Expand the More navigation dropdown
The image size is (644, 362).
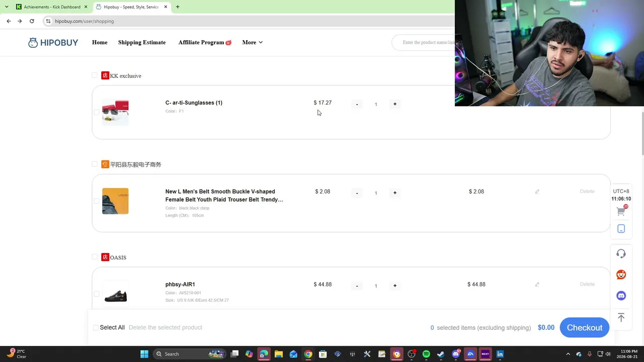coord(252,43)
